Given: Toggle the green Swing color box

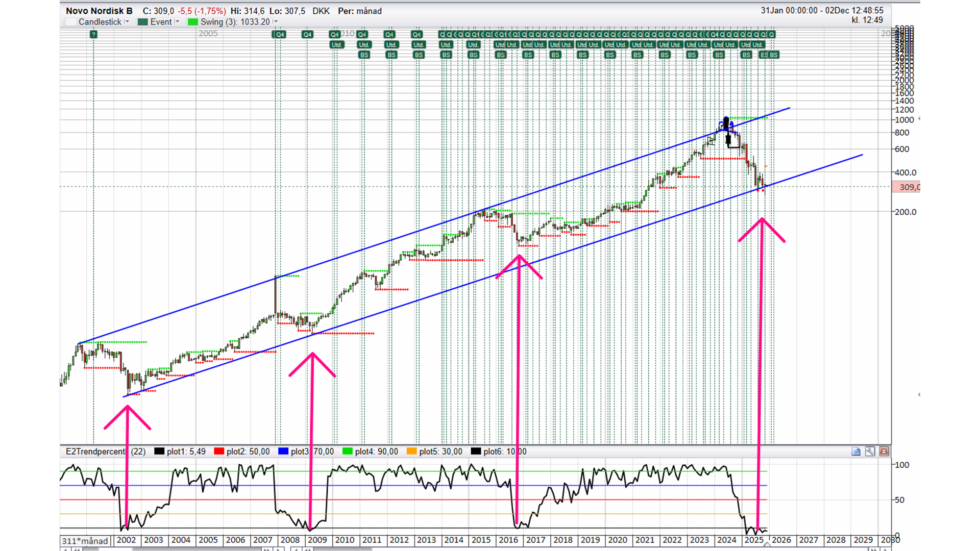Looking at the screenshot, I should pos(193,22).
